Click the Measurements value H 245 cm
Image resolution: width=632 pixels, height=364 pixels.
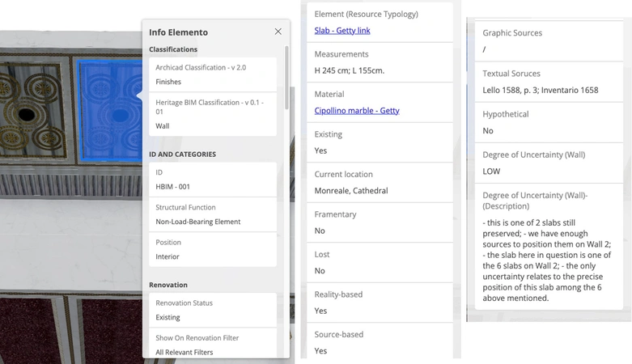click(x=350, y=70)
